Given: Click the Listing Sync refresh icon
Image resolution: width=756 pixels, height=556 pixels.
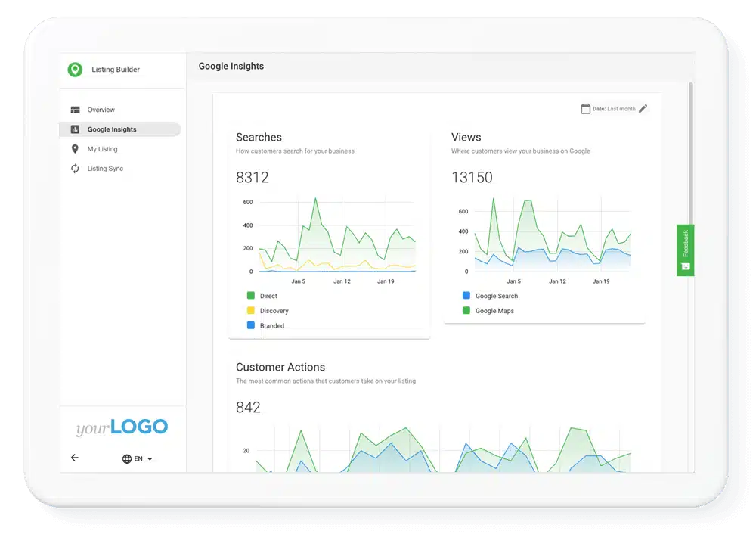Looking at the screenshot, I should coord(74,169).
